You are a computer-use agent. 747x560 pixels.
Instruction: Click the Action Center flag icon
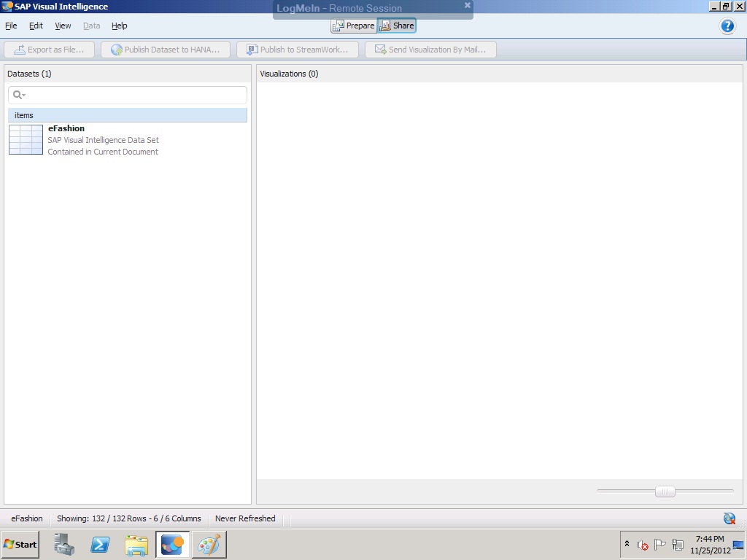(659, 544)
